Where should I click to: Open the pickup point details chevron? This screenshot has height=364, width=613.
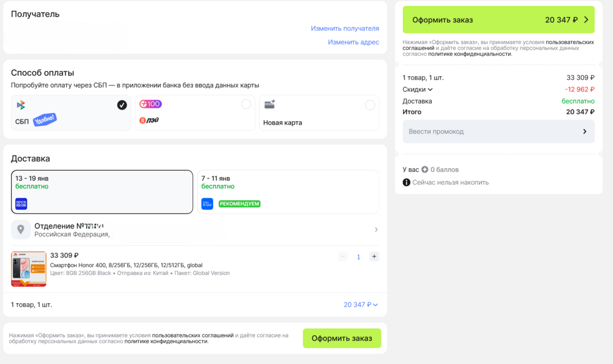[x=376, y=229]
